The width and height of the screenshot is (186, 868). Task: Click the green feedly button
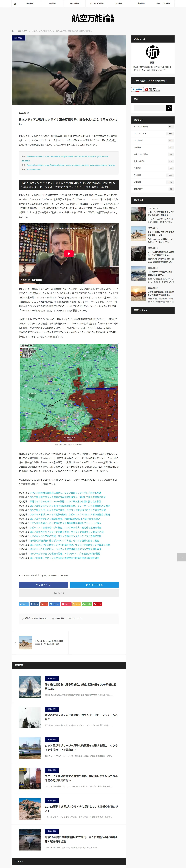pyautogui.click(x=87, y=604)
